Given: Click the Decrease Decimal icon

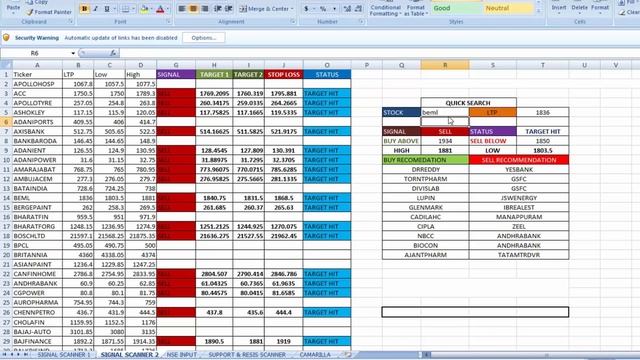Looking at the screenshot, I should click(x=358, y=9).
